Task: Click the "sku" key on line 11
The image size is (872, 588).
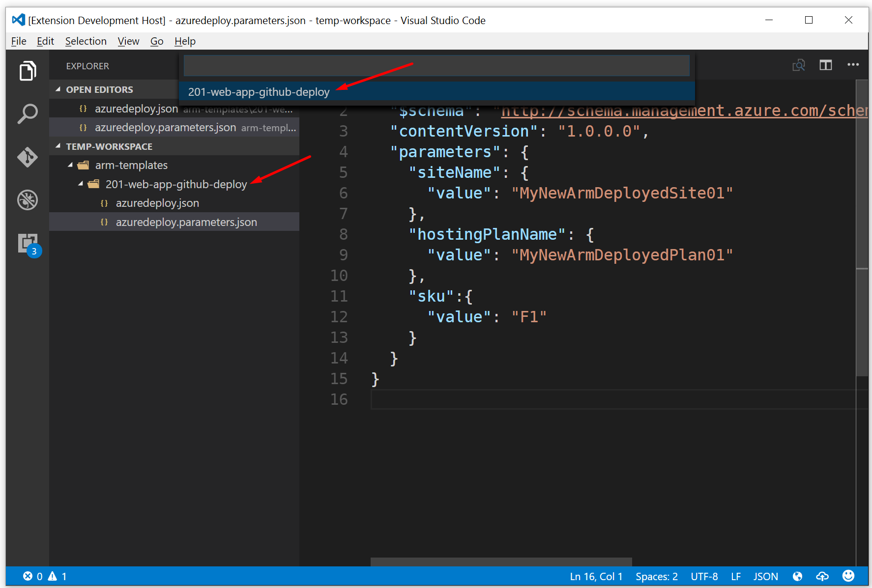Action: coord(431,296)
